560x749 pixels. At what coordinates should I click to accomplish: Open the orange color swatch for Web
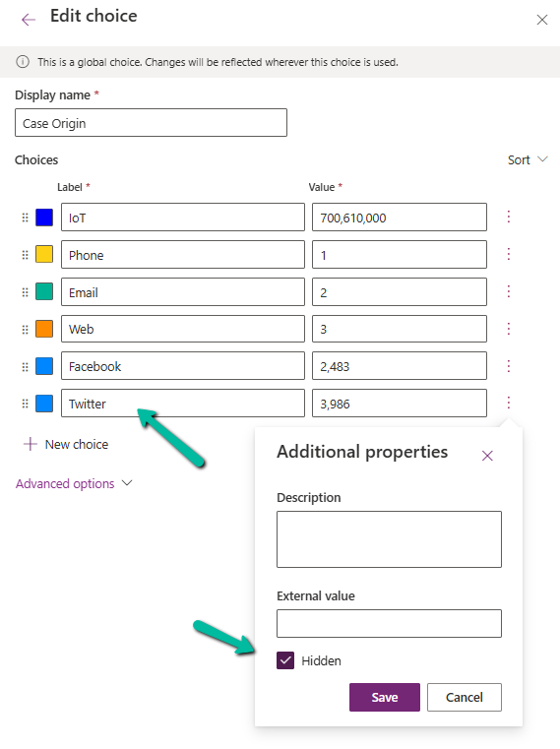pyautogui.click(x=44, y=329)
